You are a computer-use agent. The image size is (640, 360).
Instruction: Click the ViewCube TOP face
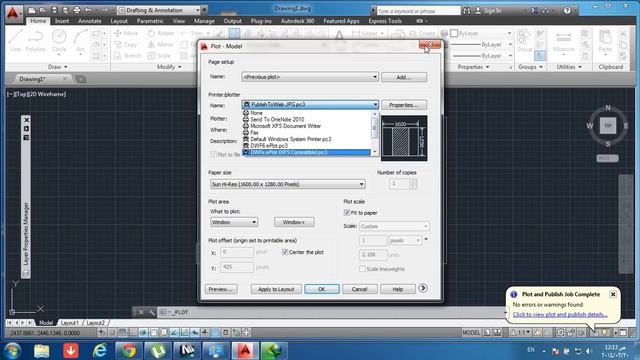608,126
